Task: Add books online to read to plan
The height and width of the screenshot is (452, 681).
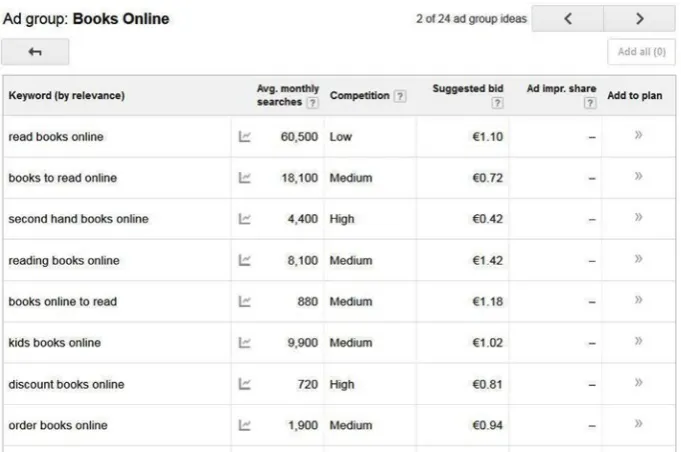Action: [x=638, y=300]
